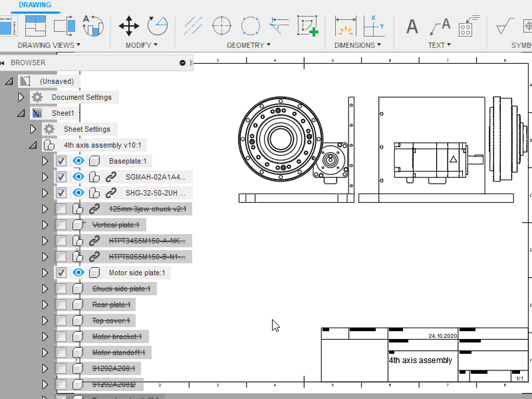
Task: Select the Leader text tool
Action: point(439,27)
